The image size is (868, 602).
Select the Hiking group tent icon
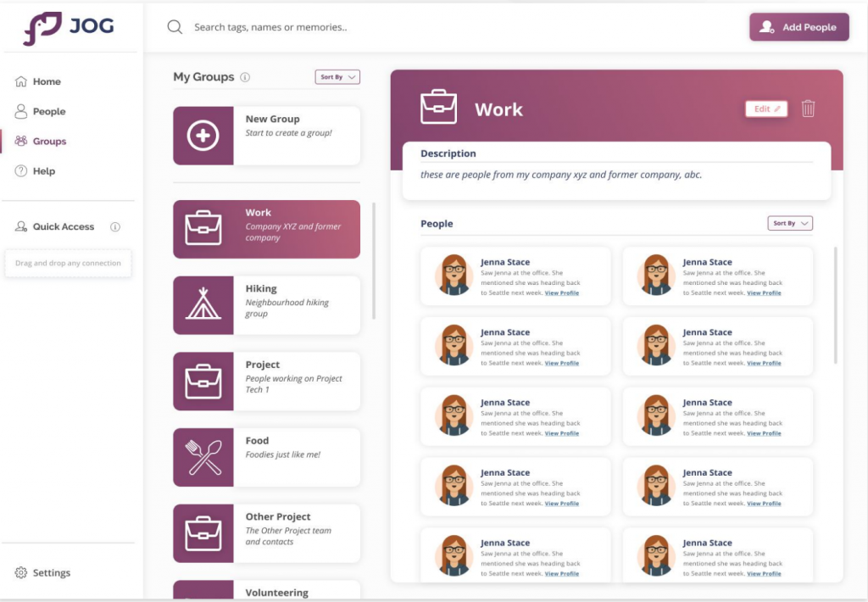tap(203, 305)
